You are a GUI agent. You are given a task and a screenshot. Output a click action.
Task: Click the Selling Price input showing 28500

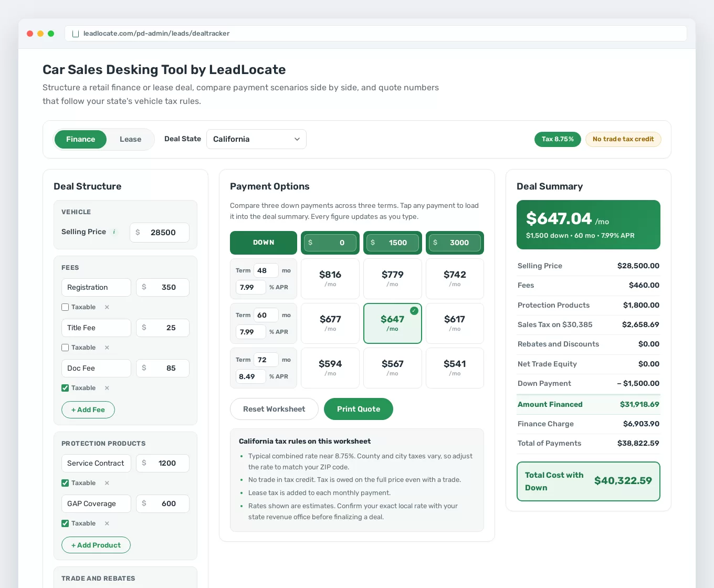tap(160, 232)
